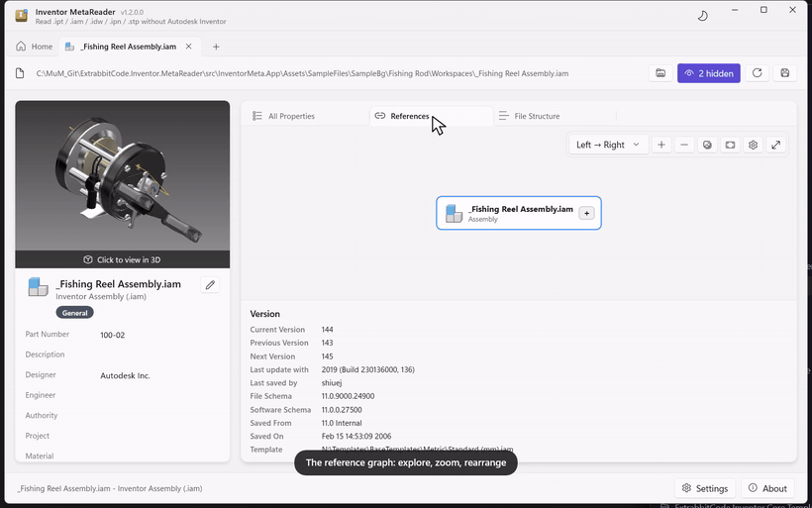Image resolution: width=812 pixels, height=508 pixels.
Task: Click the save icon in path bar
Action: (x=784, y=73)
